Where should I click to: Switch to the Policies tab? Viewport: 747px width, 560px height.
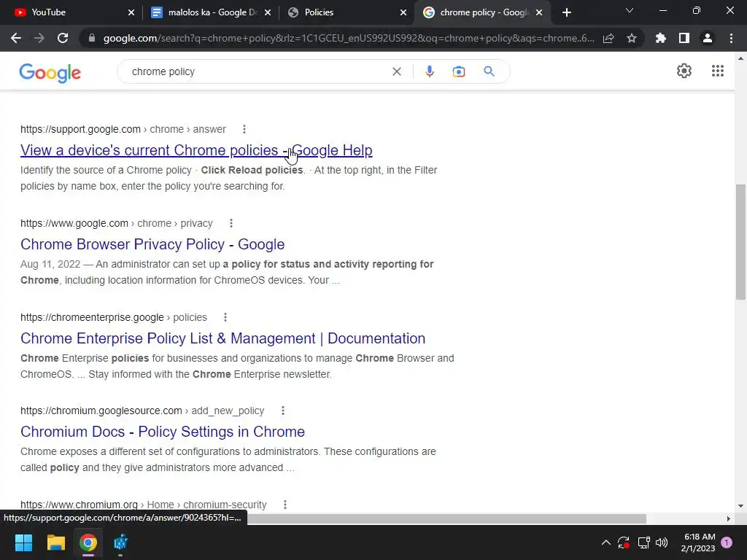tap(347, 12)
